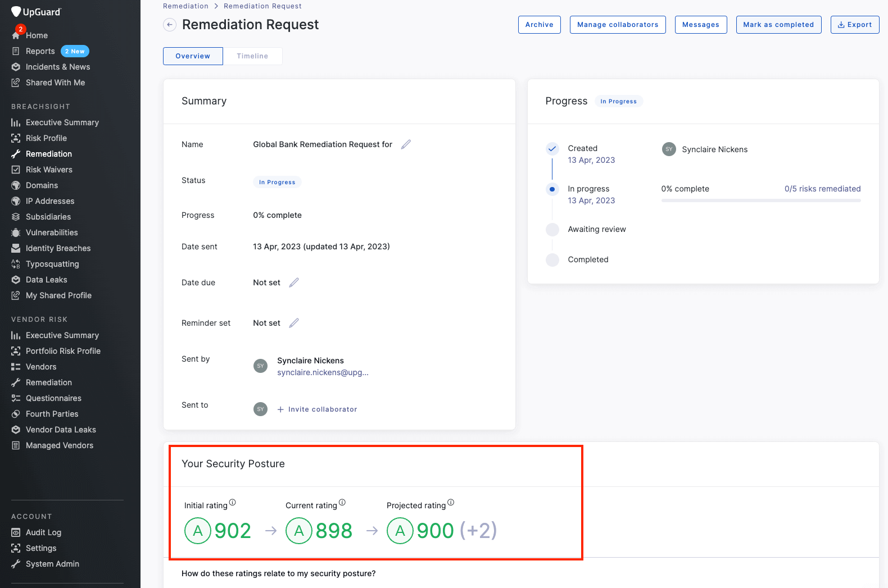This screenshot has height=588, width=888.
Task: Select the Overview tab
Action: point(193,56)
